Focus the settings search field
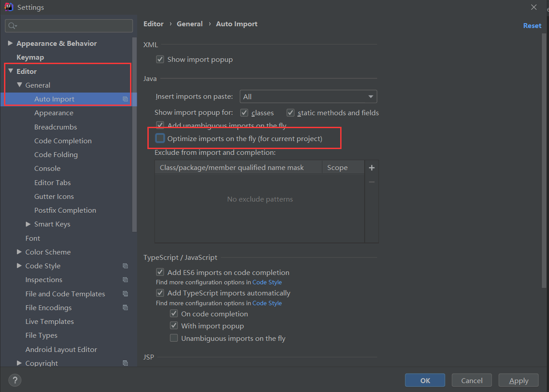 pyautogui.click(x=69, y=26)
